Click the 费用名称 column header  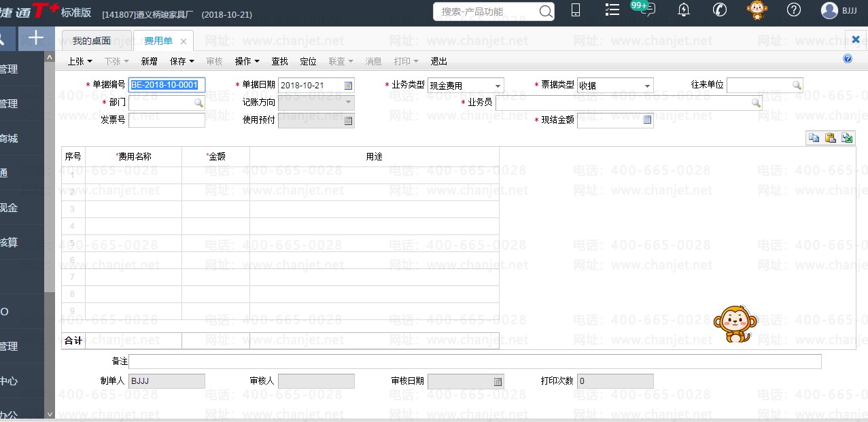(134, 156)
